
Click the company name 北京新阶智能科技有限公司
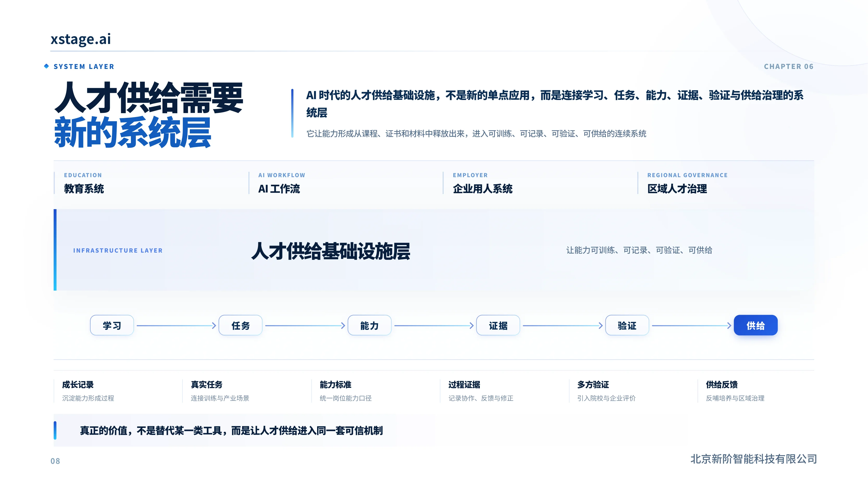point(754,459)
